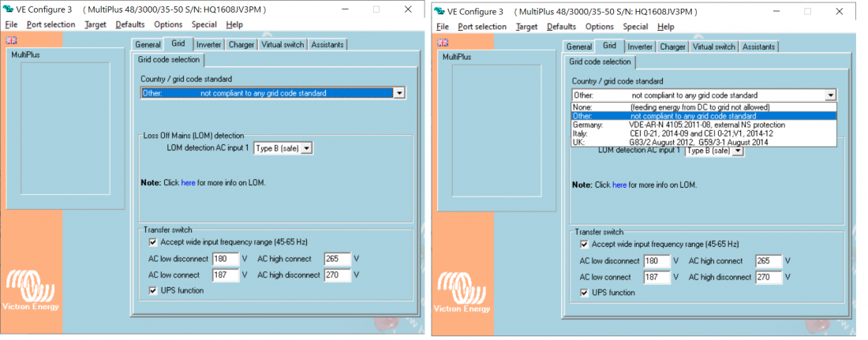Click the LOM info 'here' link in left window
The image size is (868, 340).
(x=188, y=183)
